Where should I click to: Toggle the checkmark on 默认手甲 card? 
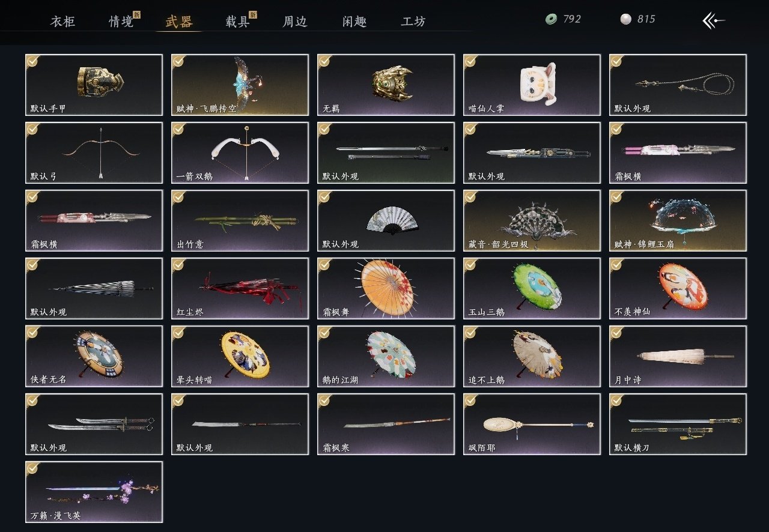[32, 61]
